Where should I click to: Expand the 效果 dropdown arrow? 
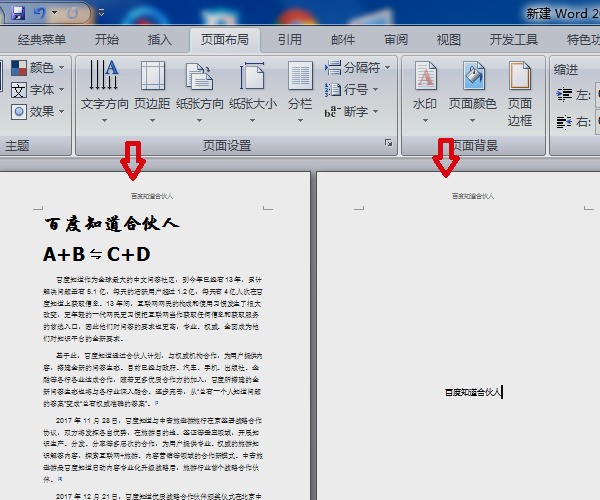(62, 112)
